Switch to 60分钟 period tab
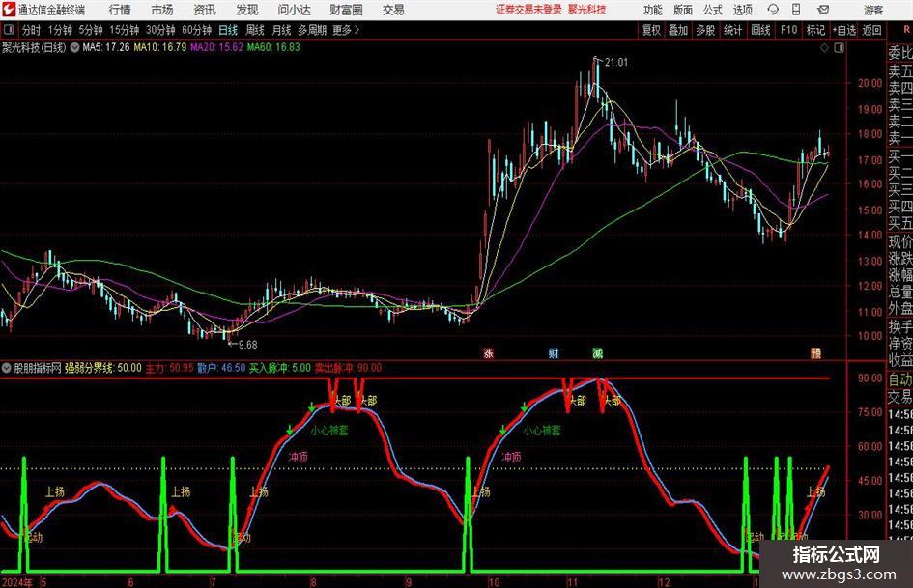 click(x=197, y=30)
